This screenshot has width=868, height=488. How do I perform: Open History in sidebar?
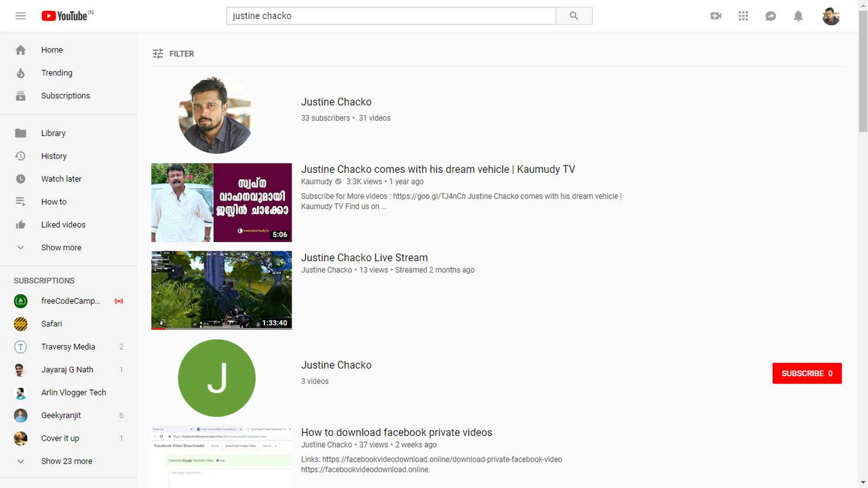(x=54, y=156)
